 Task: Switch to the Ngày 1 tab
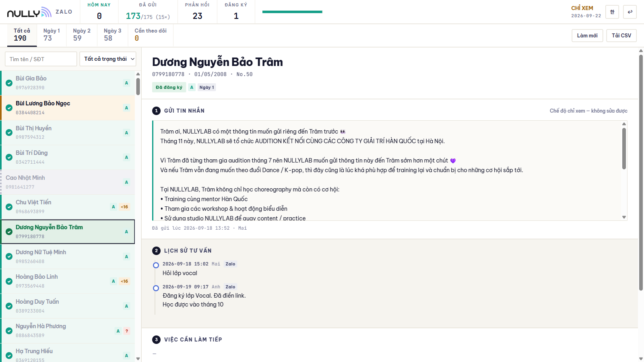click(52, 35)
